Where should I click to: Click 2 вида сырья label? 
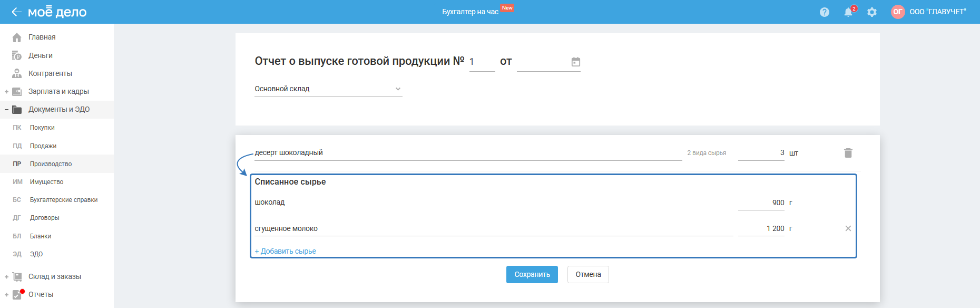click(x=707, y=153)
